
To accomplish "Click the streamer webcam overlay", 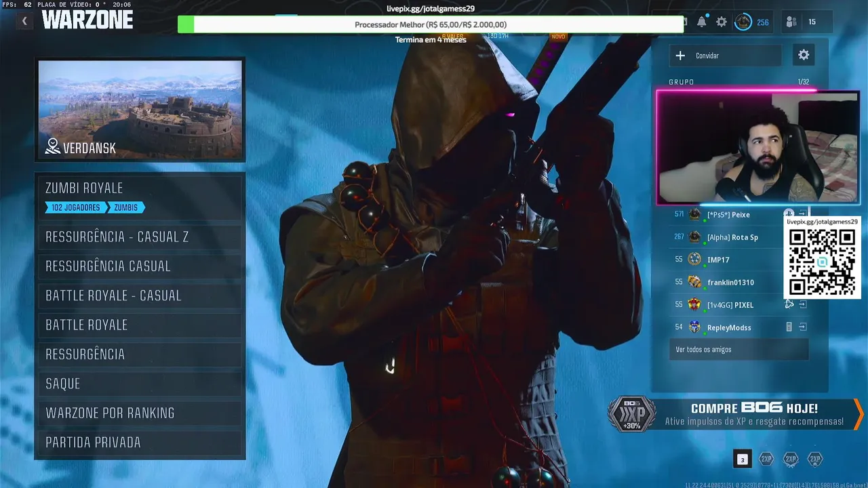I will click(x=757, y=147).
